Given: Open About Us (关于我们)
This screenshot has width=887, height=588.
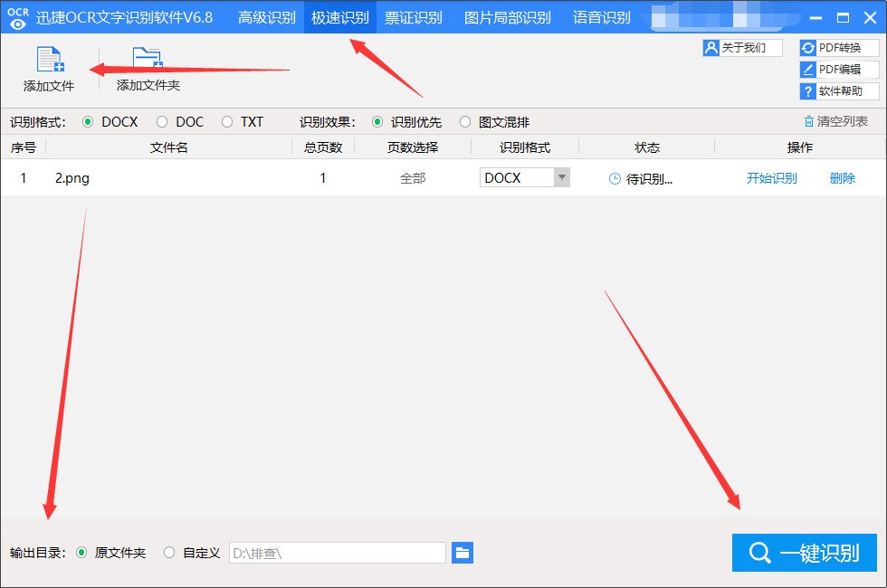Looking at the screenshot, I should click(x=742, y=47).
